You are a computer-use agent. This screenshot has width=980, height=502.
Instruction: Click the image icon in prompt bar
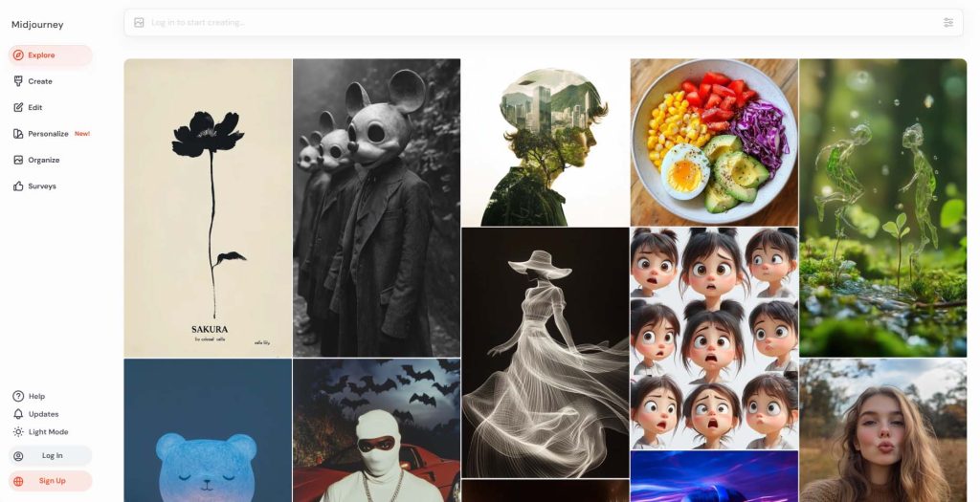click(139, 23)
